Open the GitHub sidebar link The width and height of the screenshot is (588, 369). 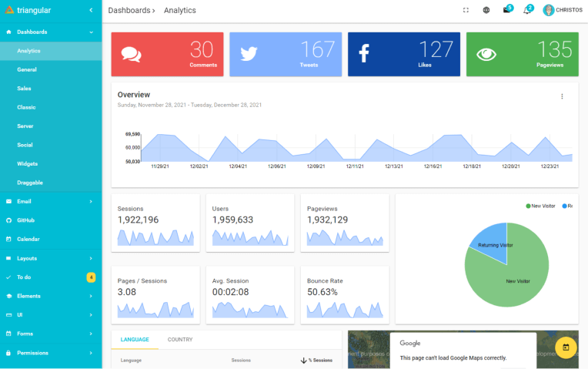(51, 220)
